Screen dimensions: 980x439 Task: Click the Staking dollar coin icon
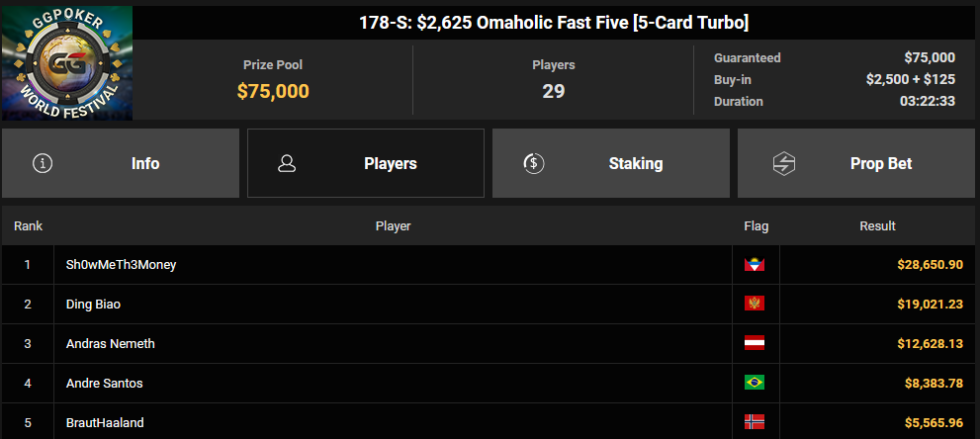(534, 163)
